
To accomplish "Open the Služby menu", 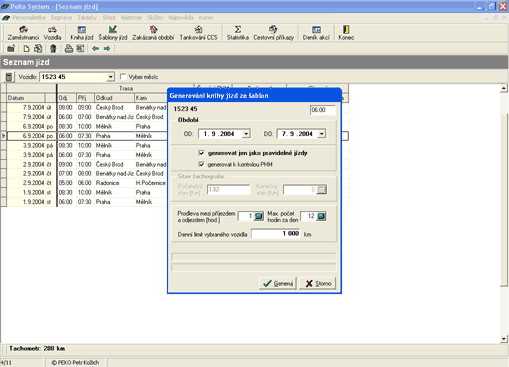I will point(155,18).
